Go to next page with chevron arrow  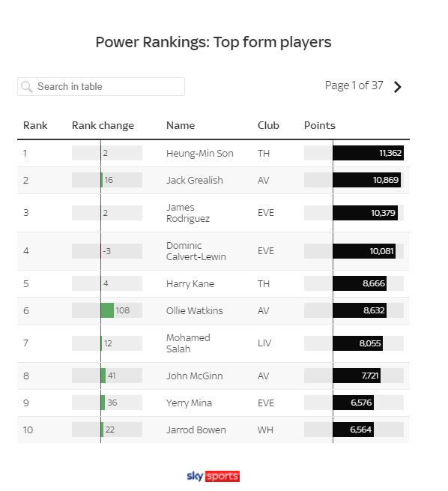coord(397,87)
